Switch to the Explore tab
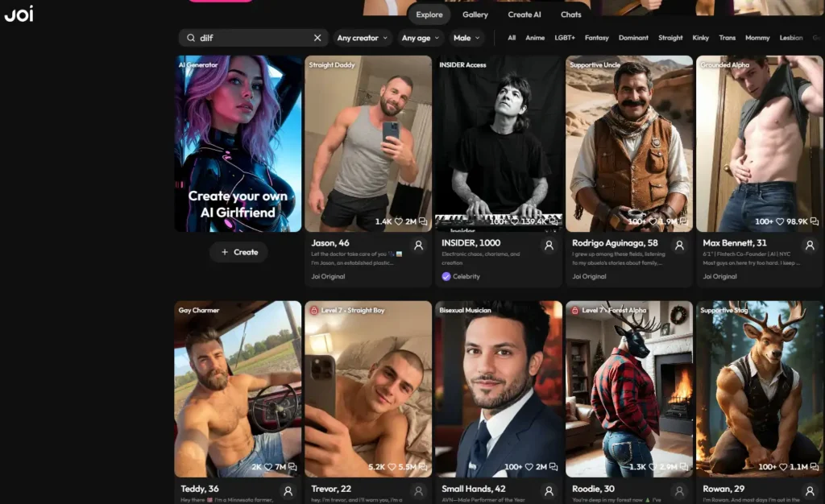Image resolution: width=825 pixels, height=504 pixels. coord(429,14)
